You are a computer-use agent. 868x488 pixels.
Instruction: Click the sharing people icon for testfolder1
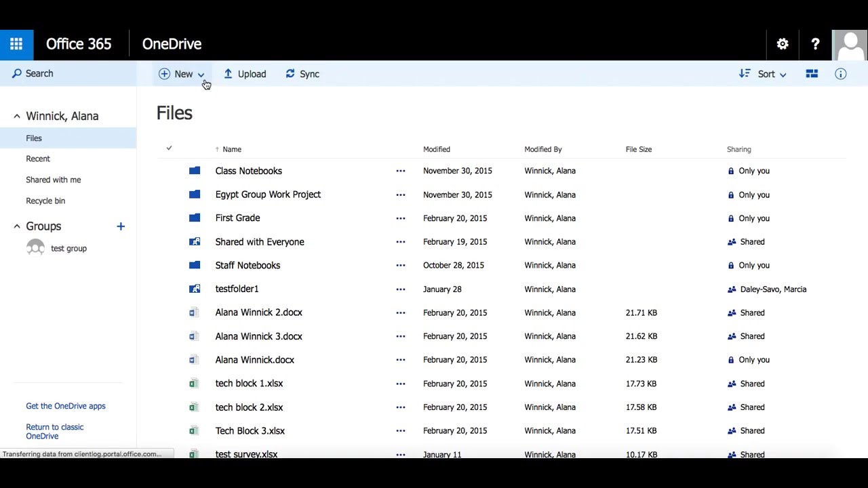click(732, 289)
